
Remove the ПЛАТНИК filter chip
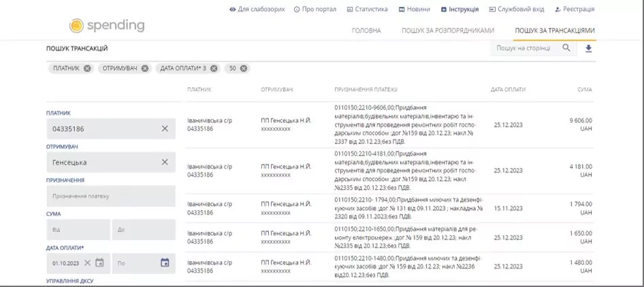pyautogui.click(x=87, y=69)
